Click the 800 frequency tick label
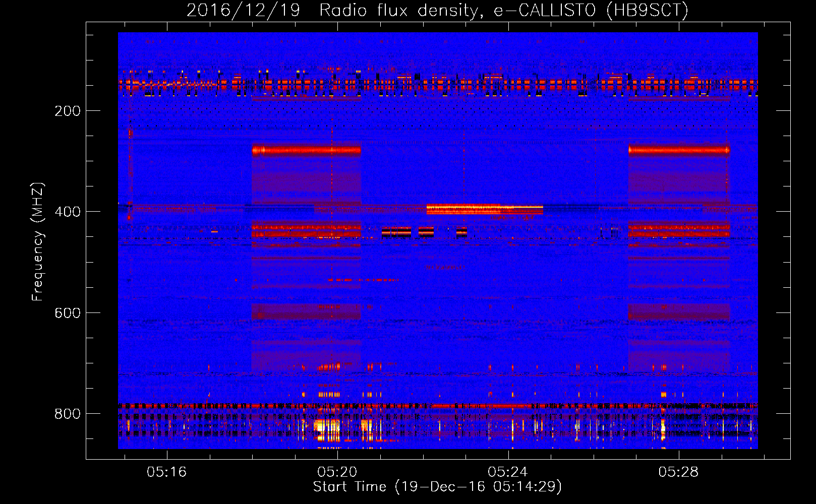Viewport: 816px width, 504px height. pos(67,414)
